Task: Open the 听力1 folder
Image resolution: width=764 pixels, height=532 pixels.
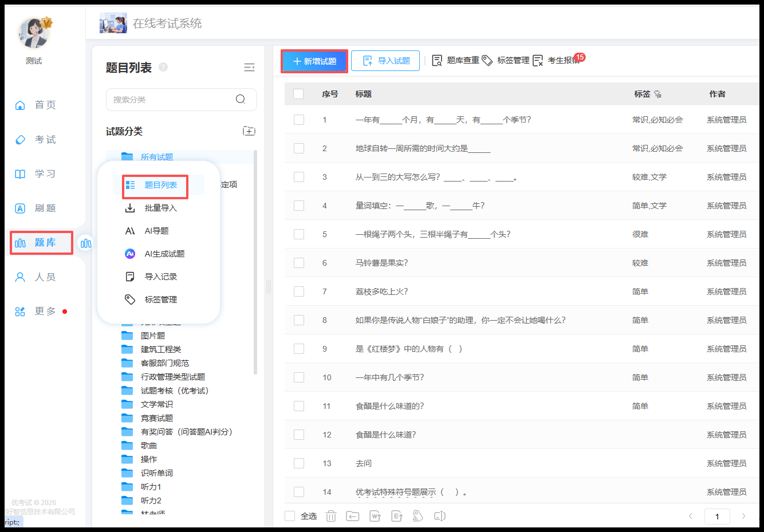Action: pyautogui.click(x=151, y=487)
